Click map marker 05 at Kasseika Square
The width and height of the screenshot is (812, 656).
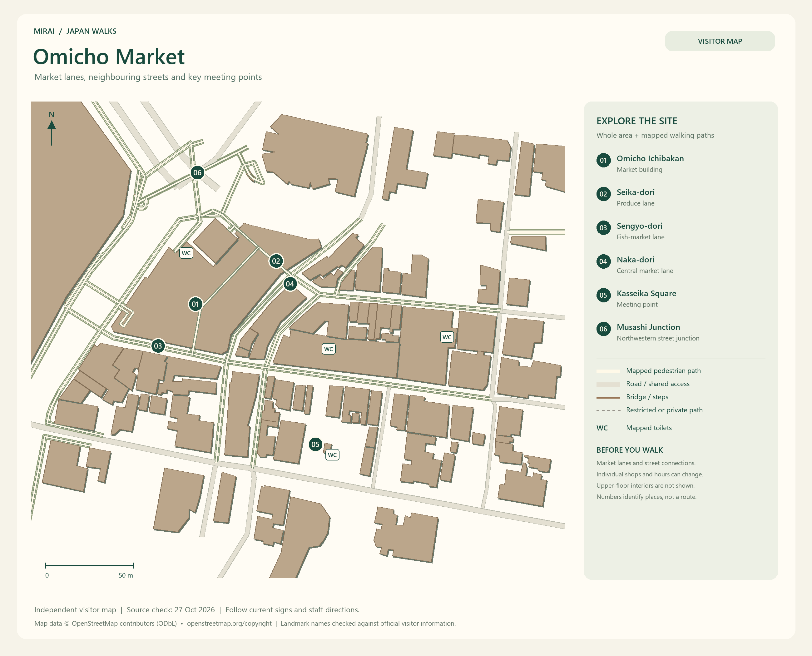[x=315, y=445]
